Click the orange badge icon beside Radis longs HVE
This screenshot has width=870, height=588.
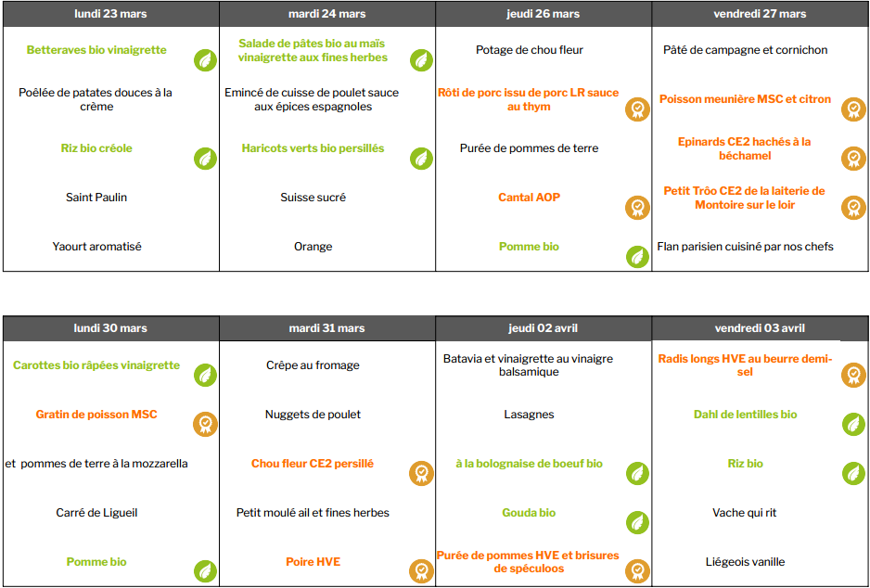tap(853, 376)
